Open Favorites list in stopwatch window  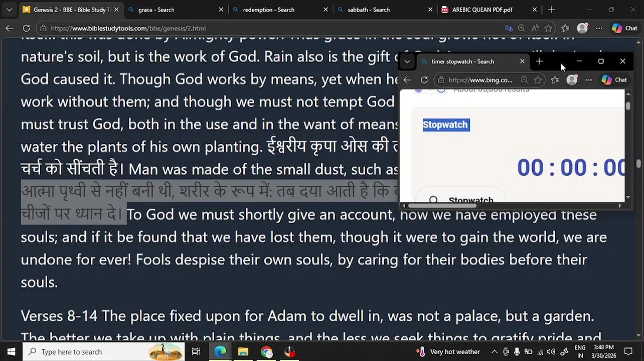click(x=555, y=80)
